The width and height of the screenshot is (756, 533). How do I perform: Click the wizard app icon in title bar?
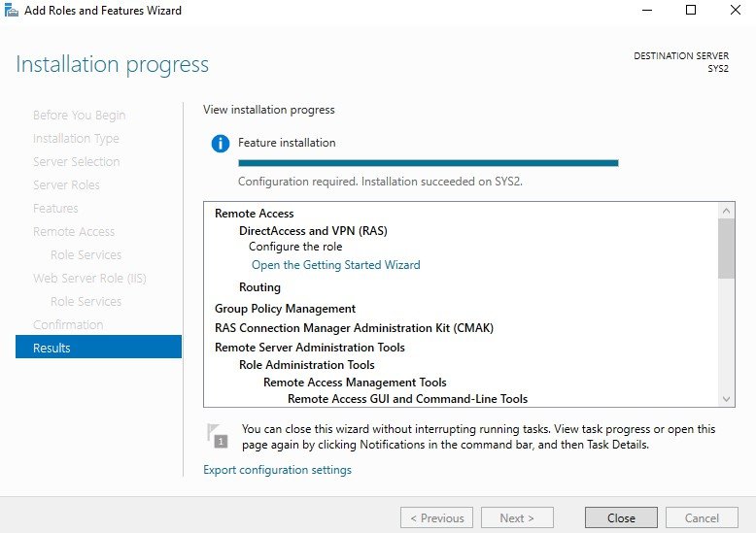pos(11,10)
